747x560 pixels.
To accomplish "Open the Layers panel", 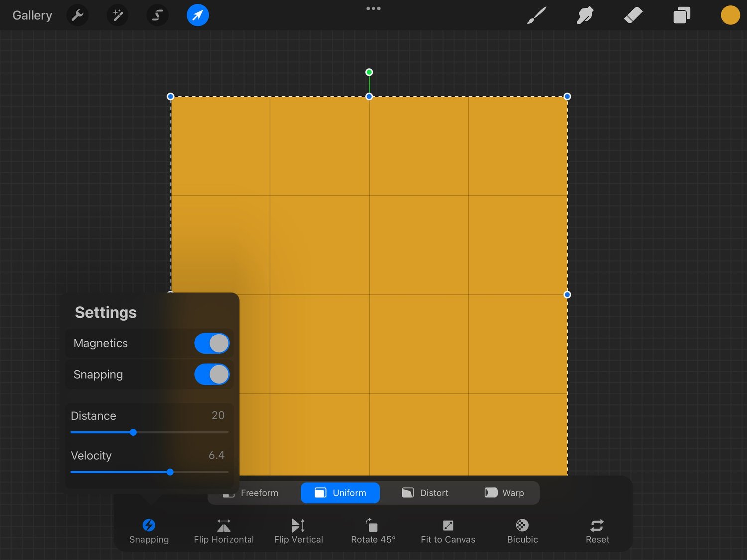I will point(681,15).
